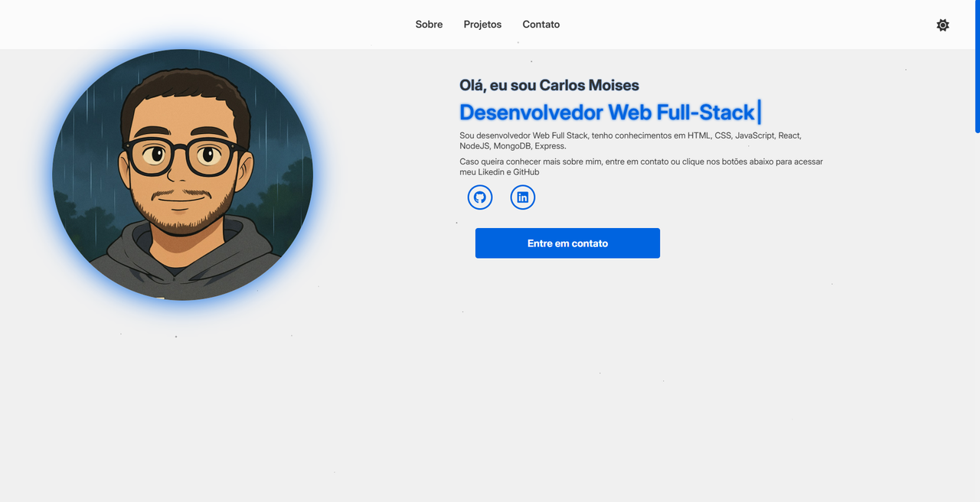Click the Entre em contato button
This screenshot has height=502, width=980.
coord(567,243)
